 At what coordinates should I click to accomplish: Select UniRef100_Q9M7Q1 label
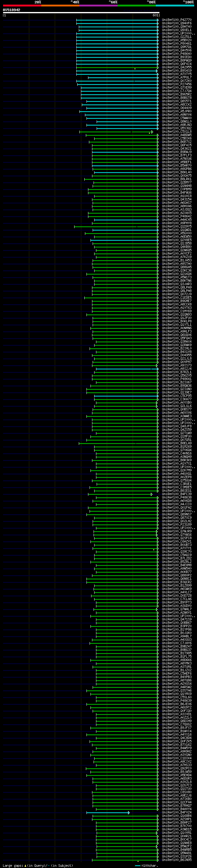pos(176,47)
